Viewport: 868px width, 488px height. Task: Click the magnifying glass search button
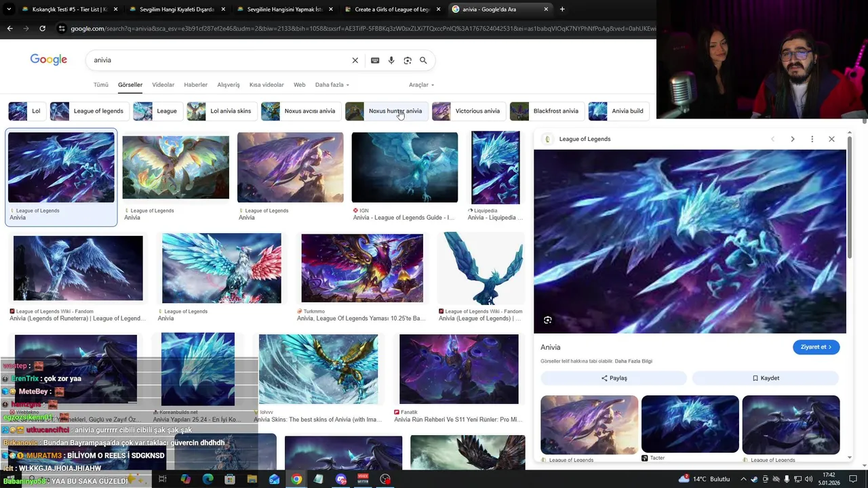(x=423, y=60)
